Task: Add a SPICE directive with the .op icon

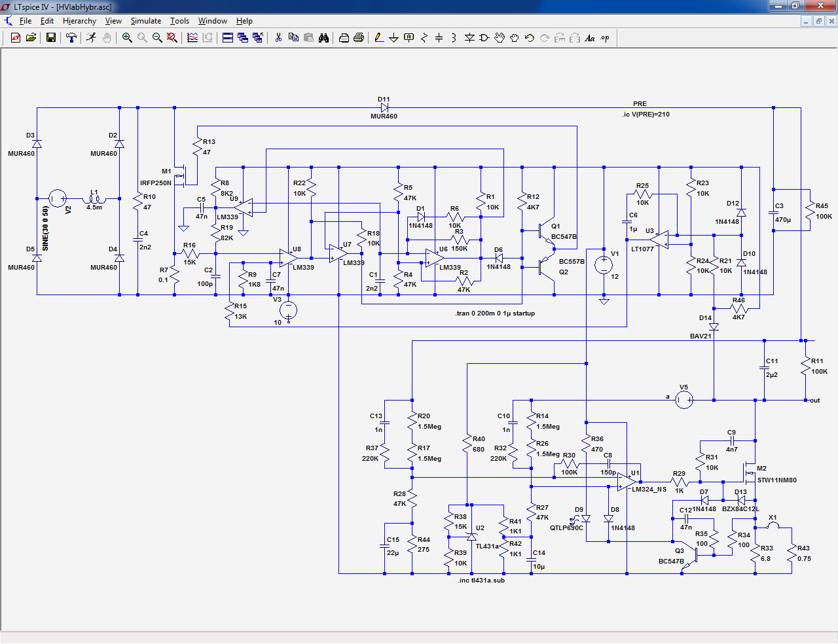Action: point(605,38)
